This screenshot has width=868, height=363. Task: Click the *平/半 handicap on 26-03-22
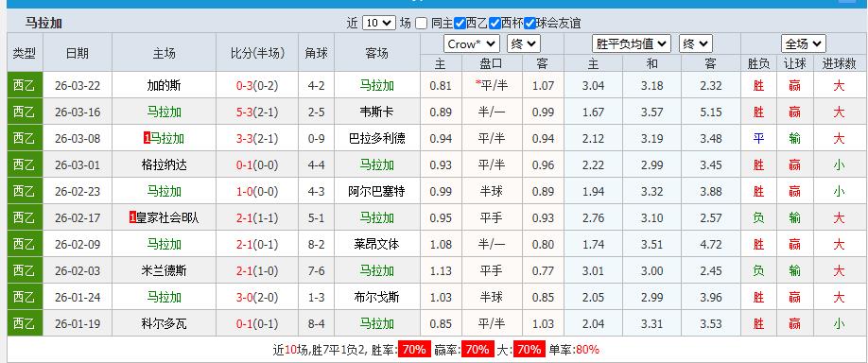coord(492,86)
